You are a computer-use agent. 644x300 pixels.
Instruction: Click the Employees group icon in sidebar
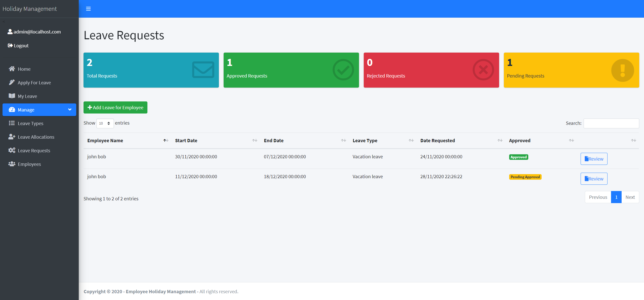pos(12,164)
